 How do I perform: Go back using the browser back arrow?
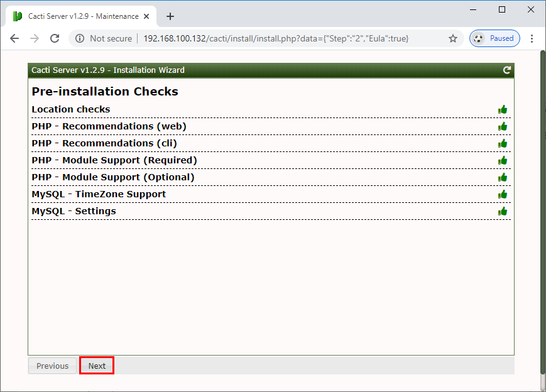pyautogui.click(x=14, y=38)
